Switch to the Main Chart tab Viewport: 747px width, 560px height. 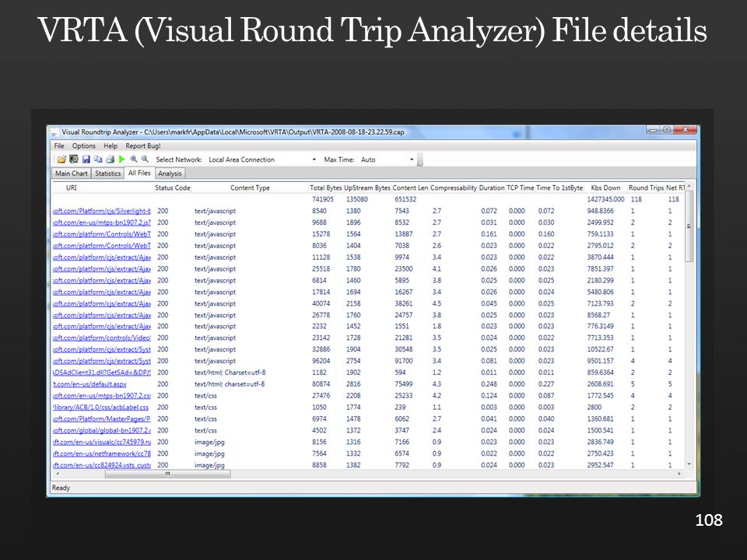(x=72, y=173)
